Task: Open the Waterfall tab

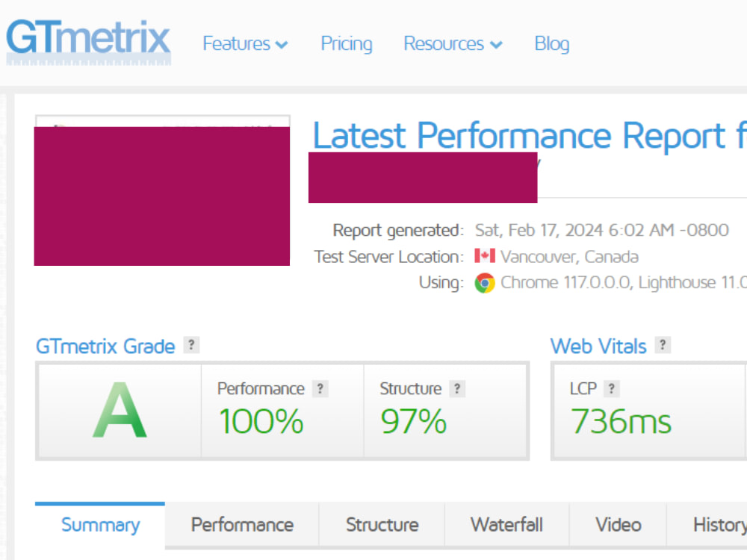Action: 507,525
